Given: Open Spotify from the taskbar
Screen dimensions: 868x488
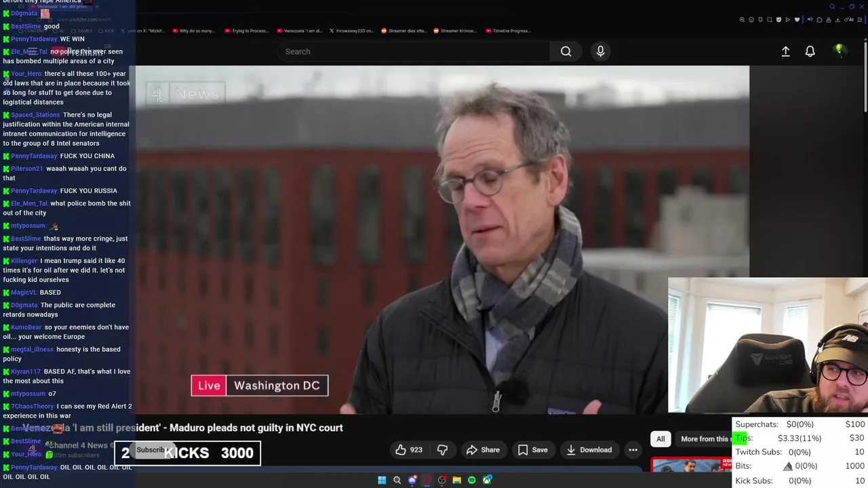Looking at the screenshot, I should (x=472, y=480).
